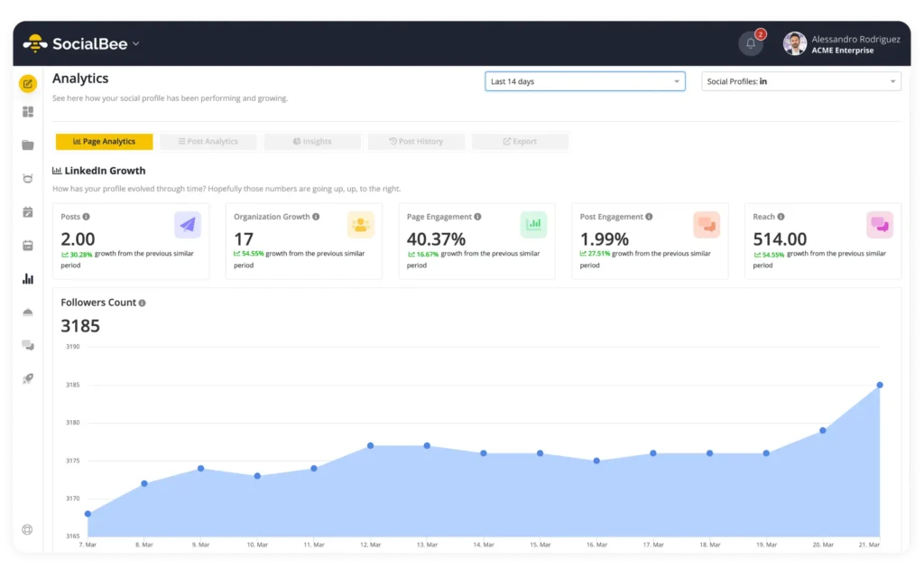Image resolution: width=924 pixels, height=578 pixels.
Task: Click the Posts value 2.00
Action: (78, 239)
